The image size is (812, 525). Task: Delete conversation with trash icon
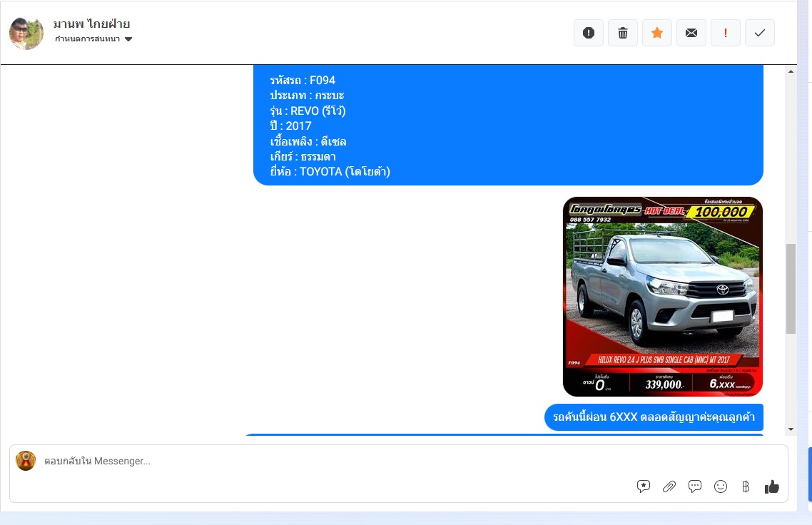pos(622,33)
